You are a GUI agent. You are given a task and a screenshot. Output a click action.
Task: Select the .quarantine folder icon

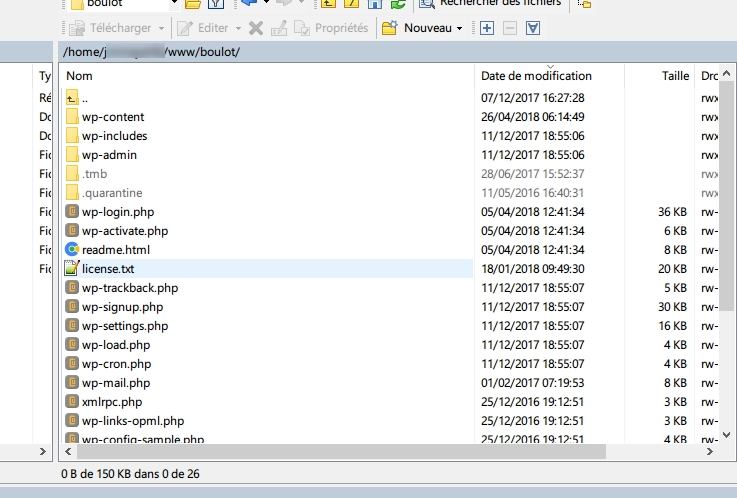click(x=72, y=193)
